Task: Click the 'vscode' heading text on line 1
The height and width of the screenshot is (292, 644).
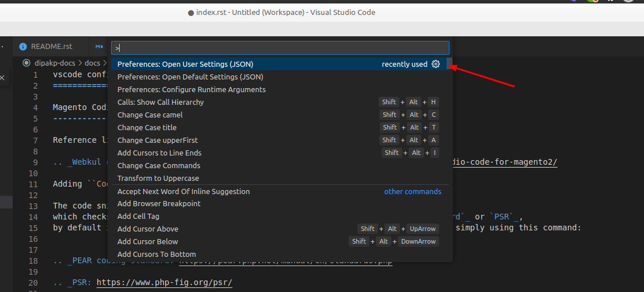Action: (x=68, y=74)
